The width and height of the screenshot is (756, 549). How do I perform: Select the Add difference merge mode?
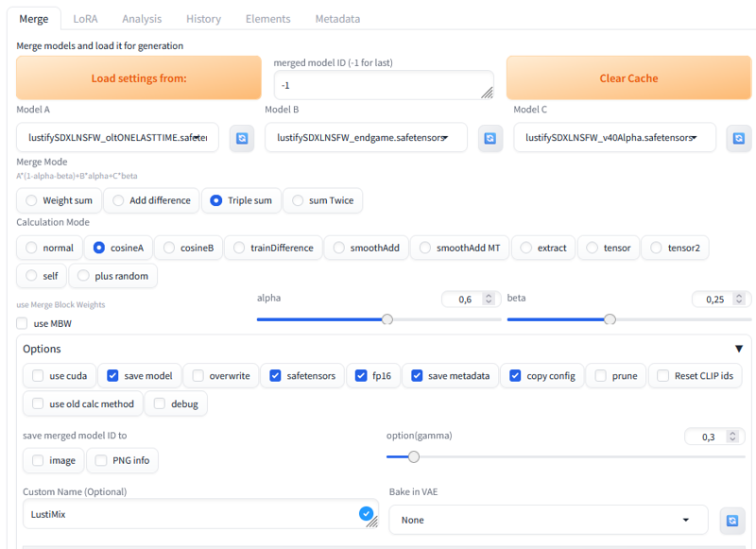coord(118,200)
